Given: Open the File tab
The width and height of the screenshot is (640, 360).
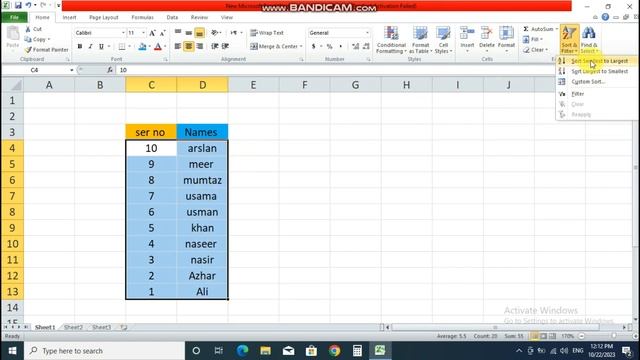Looking at the screenshot, I should point(14,18).
